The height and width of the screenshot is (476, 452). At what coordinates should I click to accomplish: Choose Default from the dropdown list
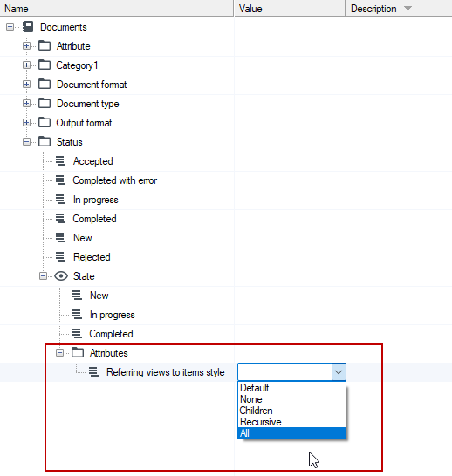click(x=291, y=388)
